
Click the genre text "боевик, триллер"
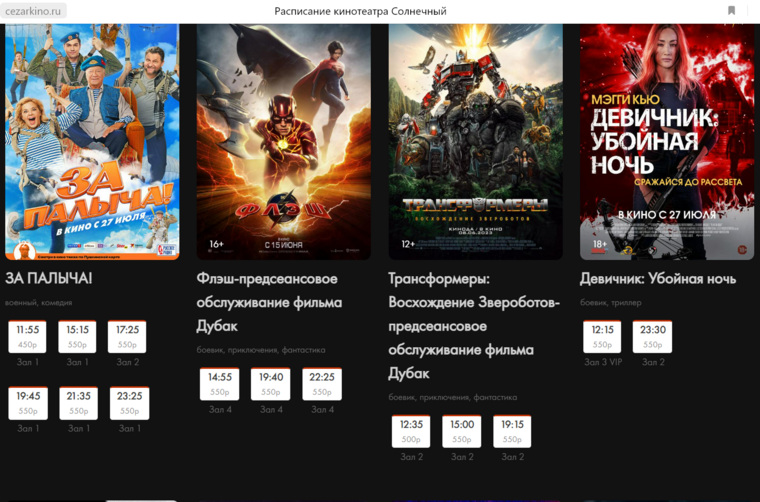611,302
